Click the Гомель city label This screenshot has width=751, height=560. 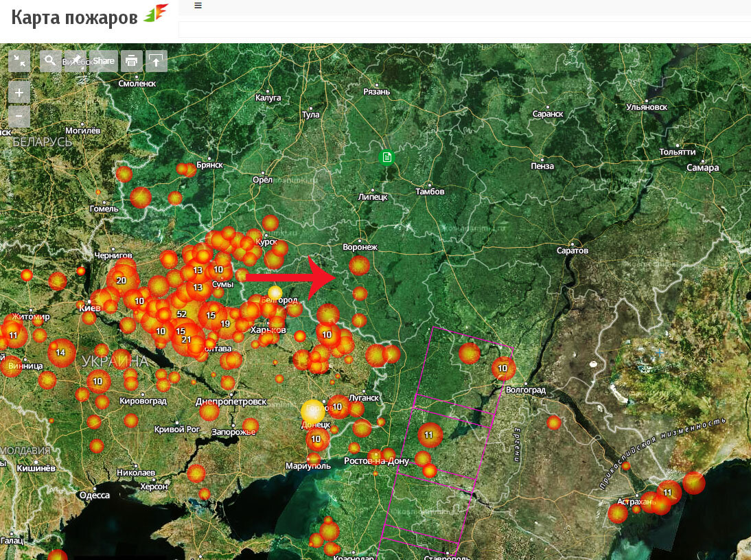(x=104, y=209)
